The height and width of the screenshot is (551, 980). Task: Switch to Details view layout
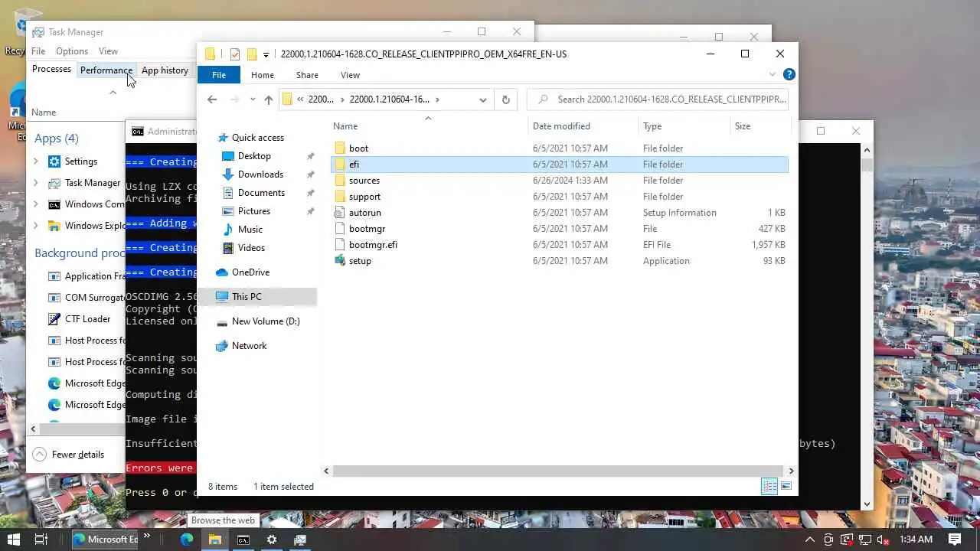tap(769, 487)
